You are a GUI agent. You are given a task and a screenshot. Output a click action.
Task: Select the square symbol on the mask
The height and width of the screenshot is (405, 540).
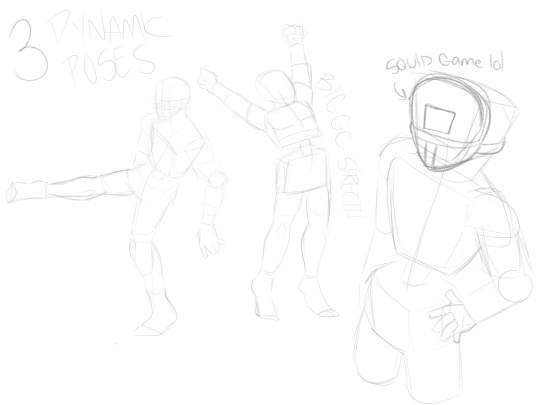tap(439, 119)
